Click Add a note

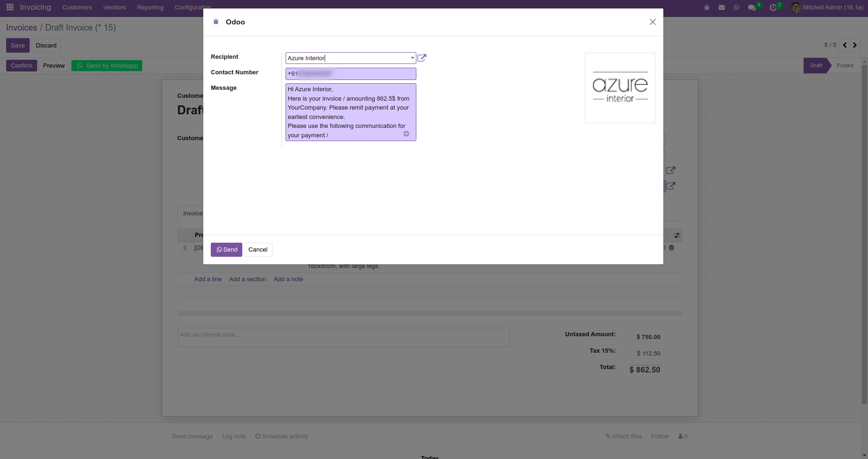point(288,279)
